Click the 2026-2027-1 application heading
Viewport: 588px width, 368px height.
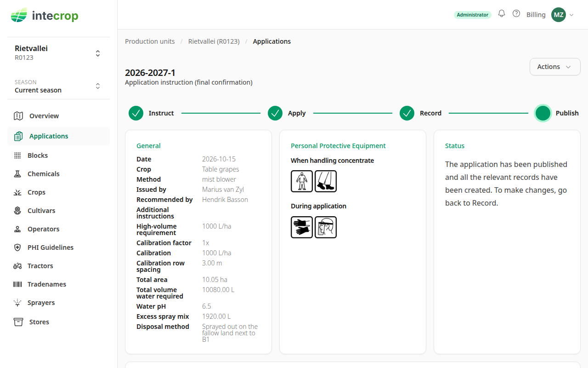(150, 73)
